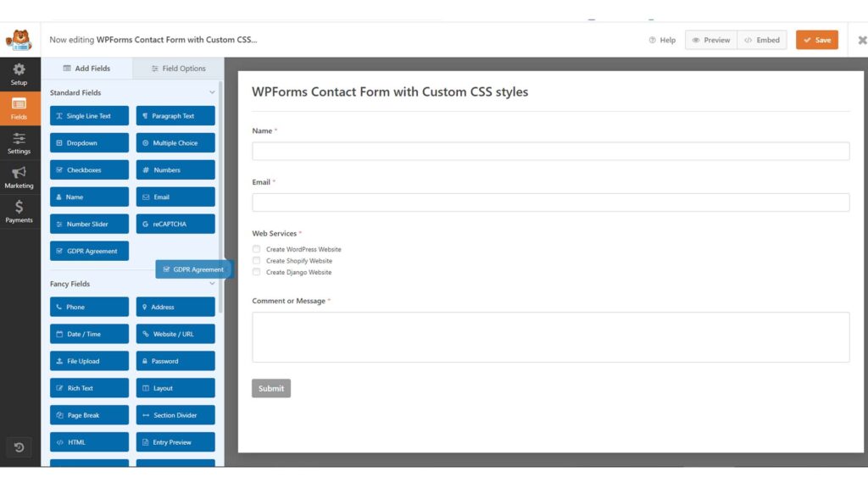The image size is (868, 488).
Task: Add a Dropdown field to form
Action: click(89, 142)
